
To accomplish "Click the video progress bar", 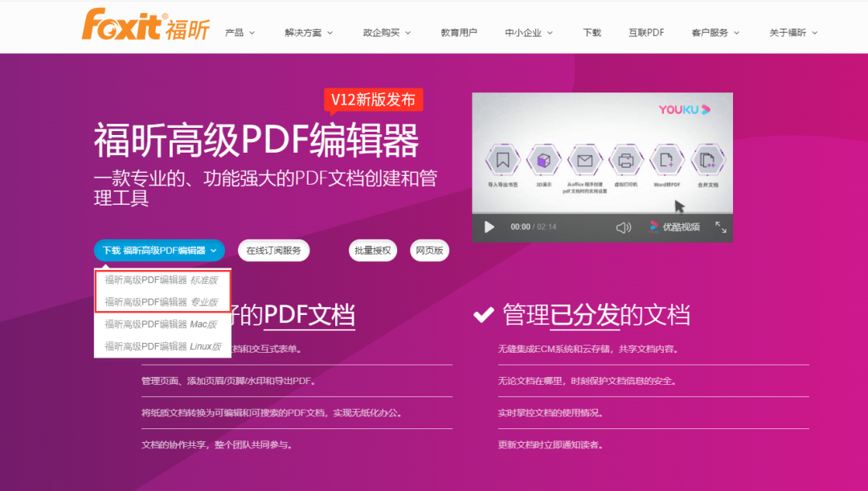I will click(x=602, y=213).
